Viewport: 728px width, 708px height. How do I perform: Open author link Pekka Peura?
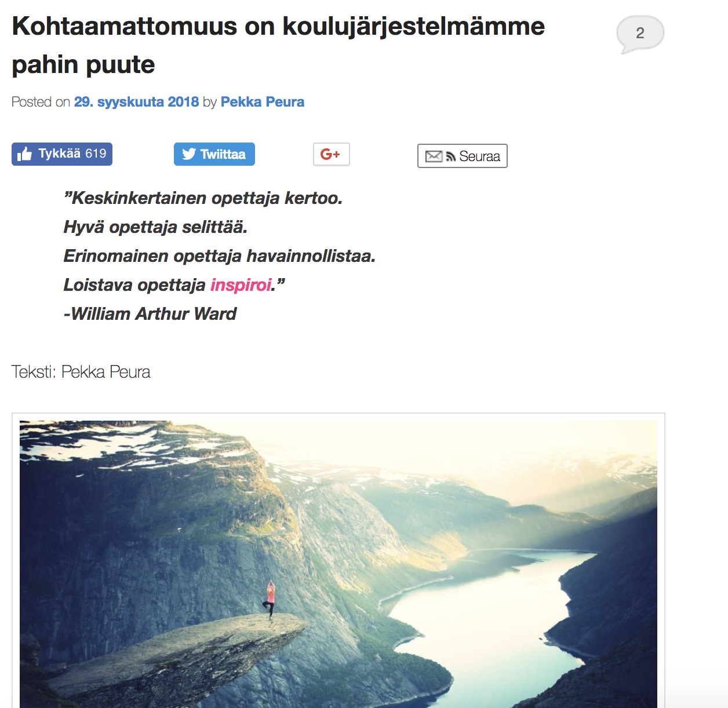[x=262, y=102]
